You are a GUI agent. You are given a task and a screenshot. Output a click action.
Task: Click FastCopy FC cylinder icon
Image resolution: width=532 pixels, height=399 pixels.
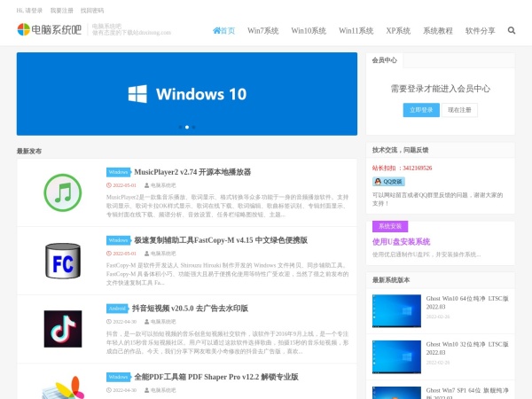click(x=63, y=261)
